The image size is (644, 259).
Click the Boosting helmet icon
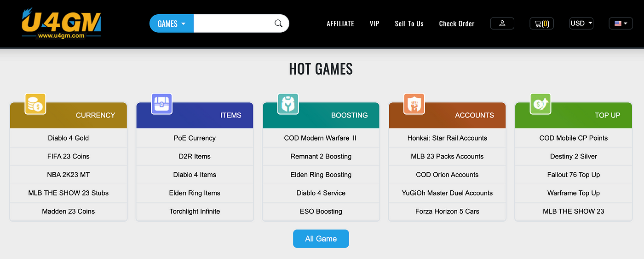point(288,104)
